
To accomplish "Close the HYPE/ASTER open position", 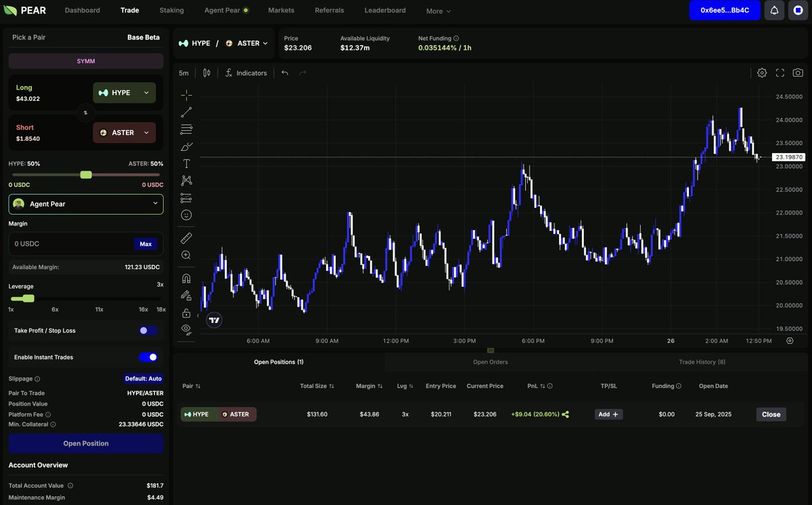I will 771,414.
